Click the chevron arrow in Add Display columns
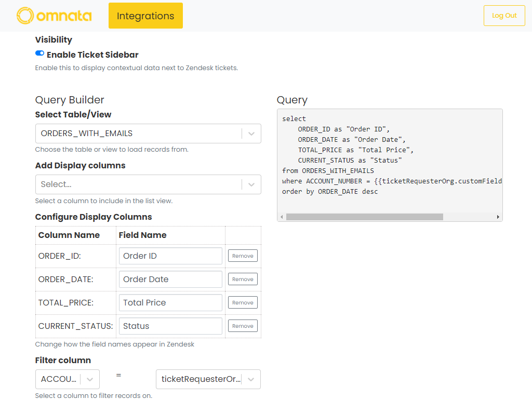Viewport: 532px width, 399px height. (x=251, y=184)
